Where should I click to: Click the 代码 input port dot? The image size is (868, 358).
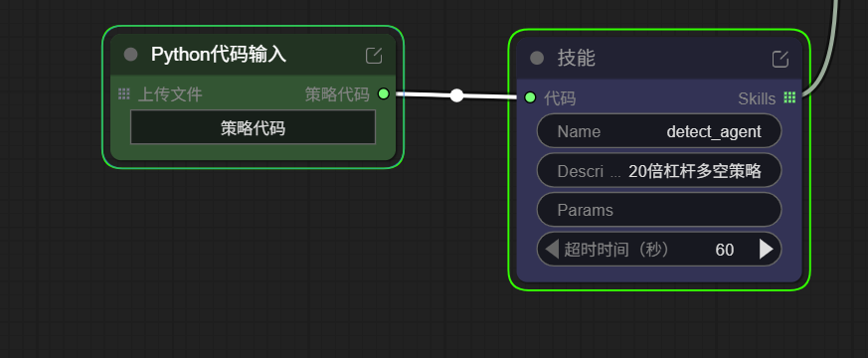(530, 97)
